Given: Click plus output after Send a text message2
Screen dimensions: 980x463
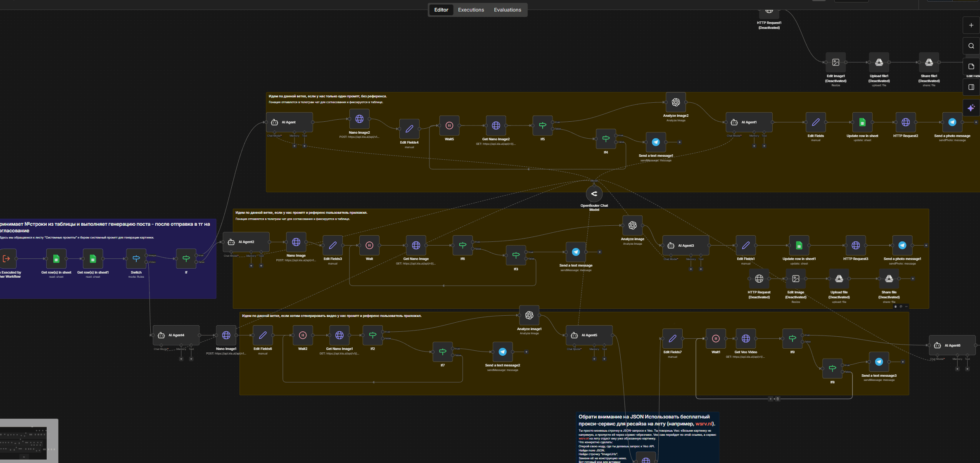Looking at the screenshot, I should (x=526, y=352).
